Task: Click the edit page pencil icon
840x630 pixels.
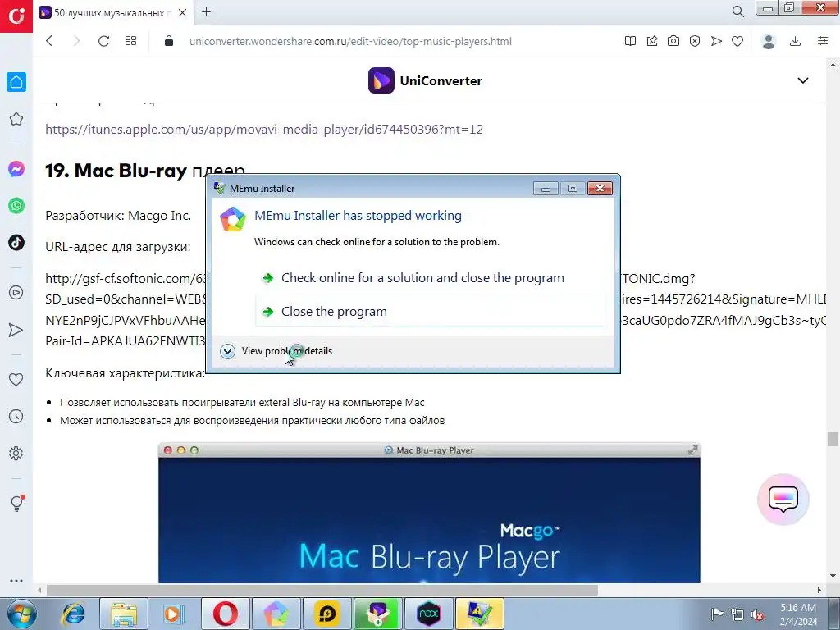Action: (x=652, y=41)
